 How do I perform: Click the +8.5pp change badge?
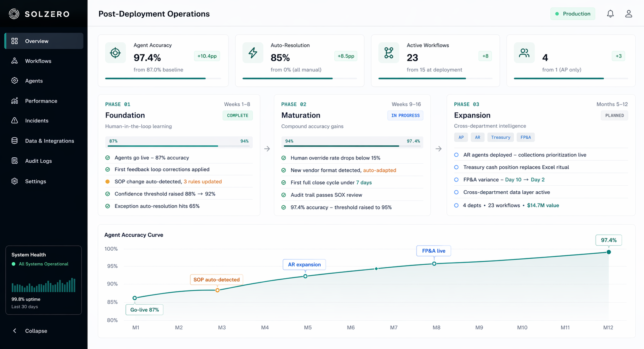tap(346, 56)
